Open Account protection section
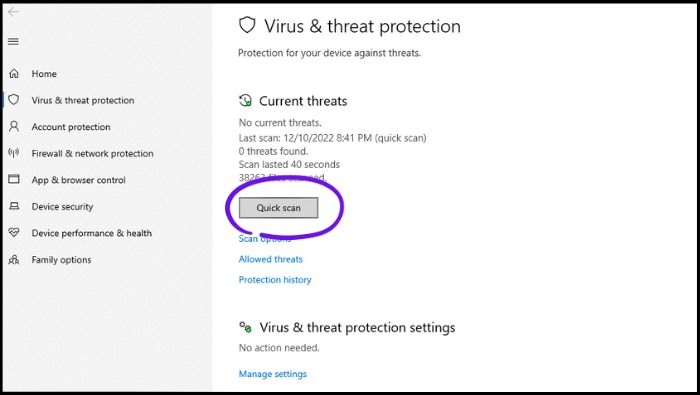The image size is (700, 395). click(71, 127)
